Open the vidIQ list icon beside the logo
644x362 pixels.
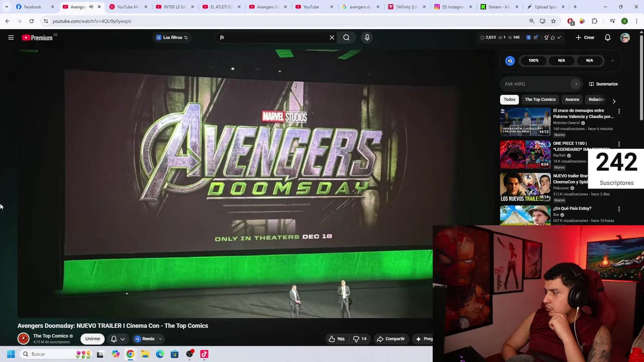tap(536, 38)
